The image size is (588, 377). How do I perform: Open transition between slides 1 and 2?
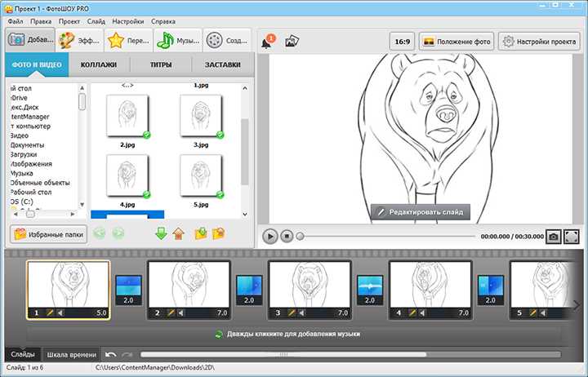coord(129,290)
